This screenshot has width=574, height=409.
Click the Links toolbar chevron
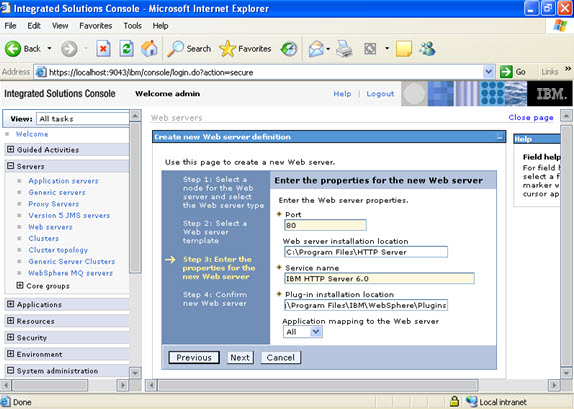tap(568, 68)
